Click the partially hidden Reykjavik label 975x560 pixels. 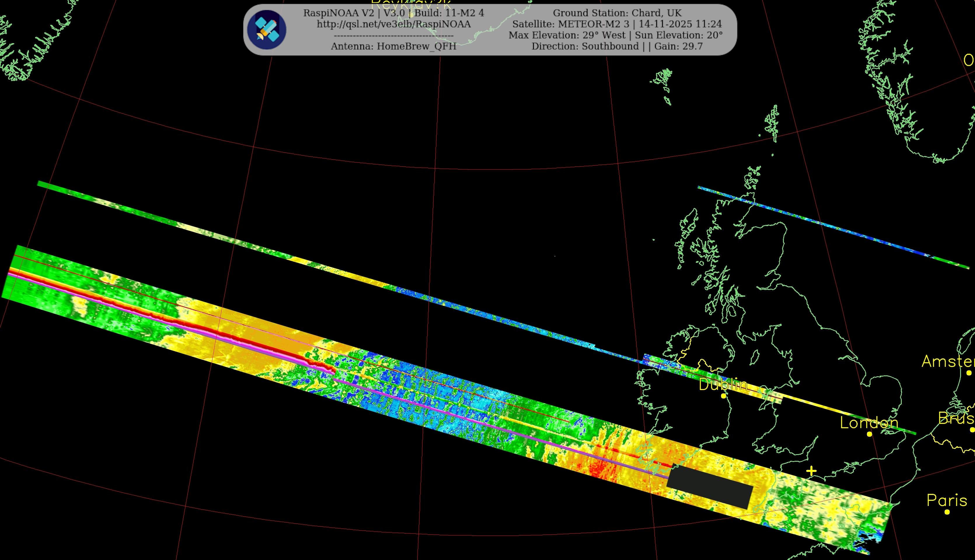click(x=411, y=3)
